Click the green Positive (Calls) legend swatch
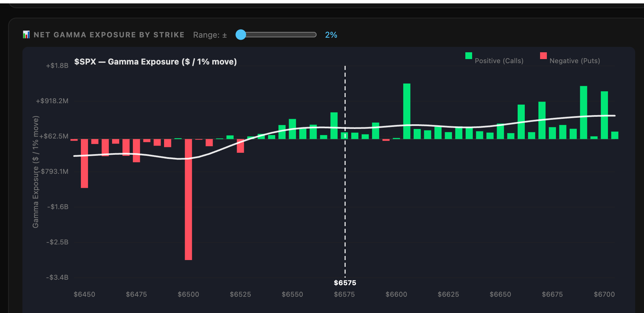The height and width of the screenshot is (313, 644). pyautogui.click(x=469, y=56)
